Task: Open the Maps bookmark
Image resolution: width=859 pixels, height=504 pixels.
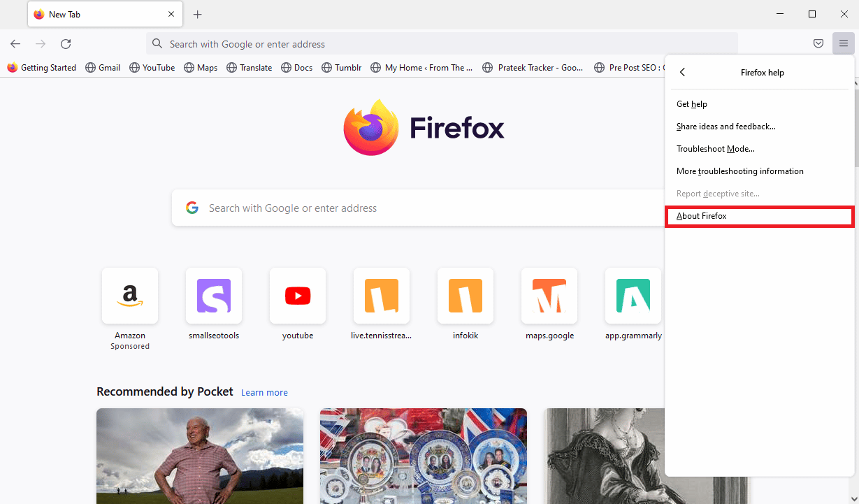Action: [201, 68]
